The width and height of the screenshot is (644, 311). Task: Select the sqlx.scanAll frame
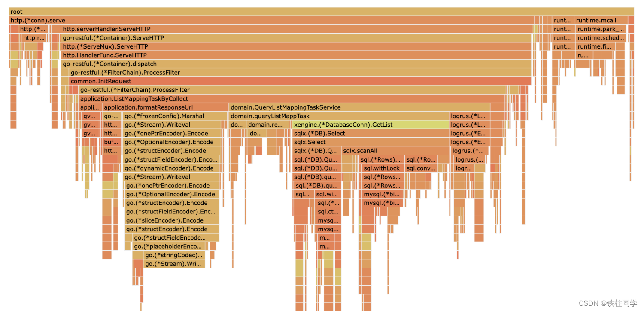395,151
